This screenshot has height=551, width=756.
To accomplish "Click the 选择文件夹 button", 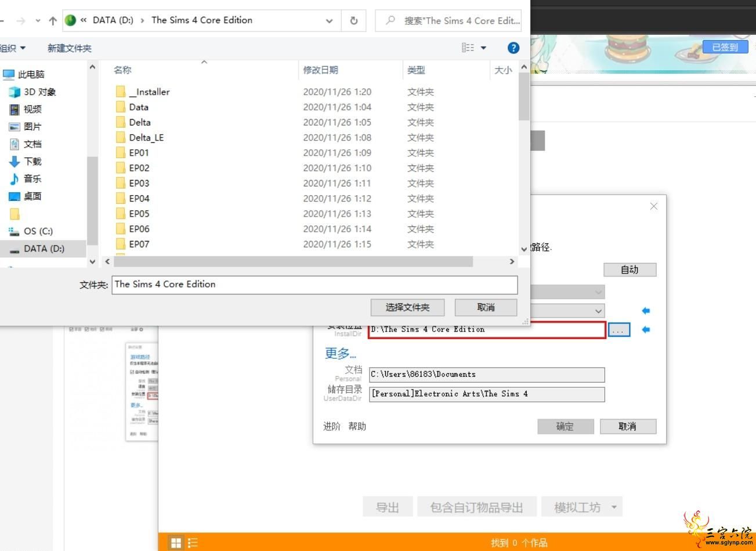I will pos(407,307).
